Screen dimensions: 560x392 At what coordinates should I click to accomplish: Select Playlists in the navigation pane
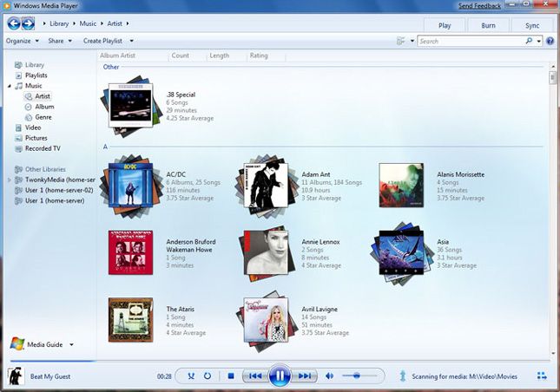click(36, 75)
